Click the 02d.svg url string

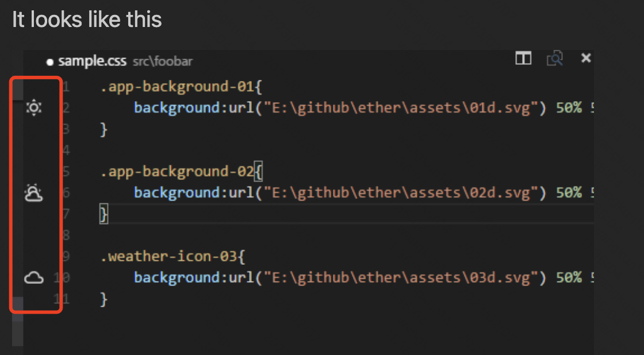pos(400,193)
